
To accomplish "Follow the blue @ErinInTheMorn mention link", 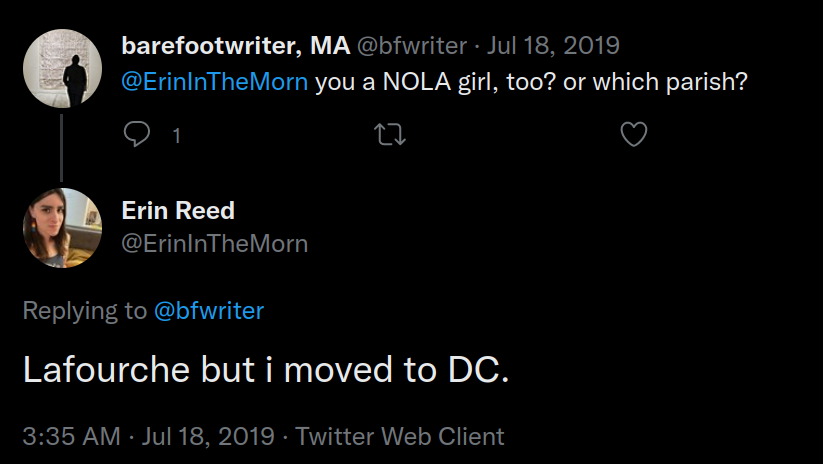I will coord(215,81).
